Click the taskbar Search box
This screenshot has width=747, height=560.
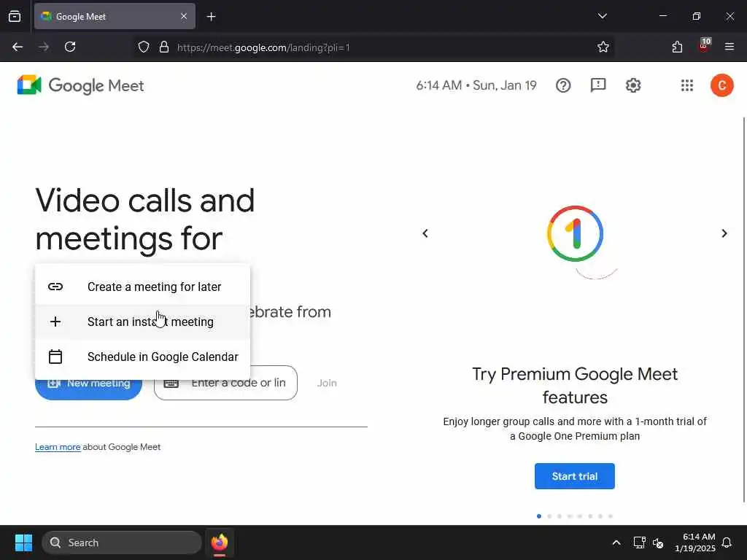[122, 542]
